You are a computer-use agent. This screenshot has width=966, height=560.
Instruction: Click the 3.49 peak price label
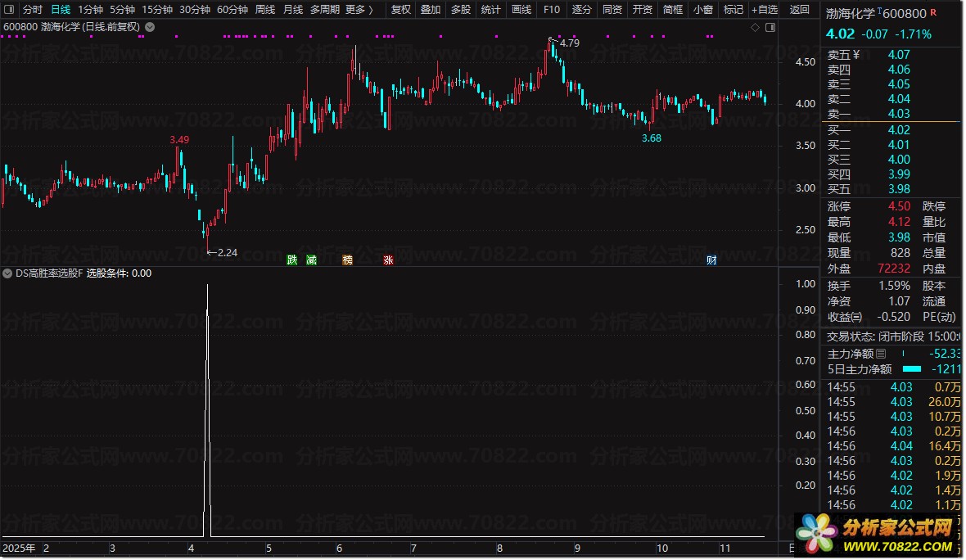179,140
